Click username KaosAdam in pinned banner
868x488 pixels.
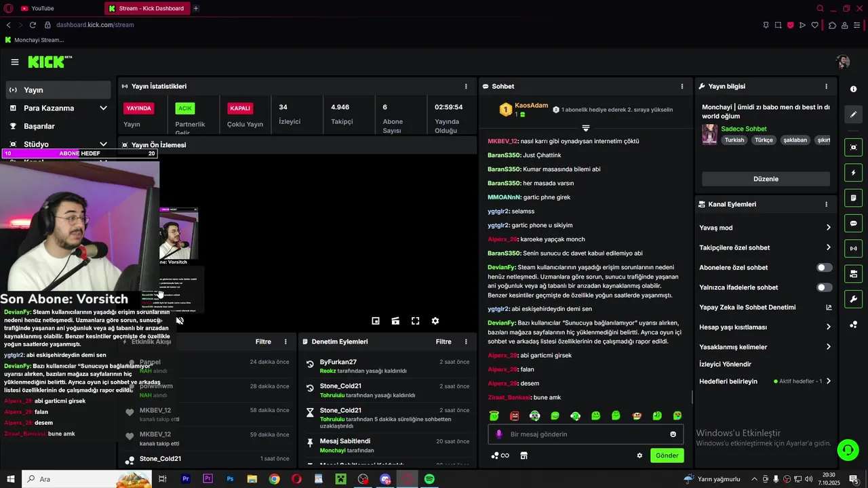point(531,105)
